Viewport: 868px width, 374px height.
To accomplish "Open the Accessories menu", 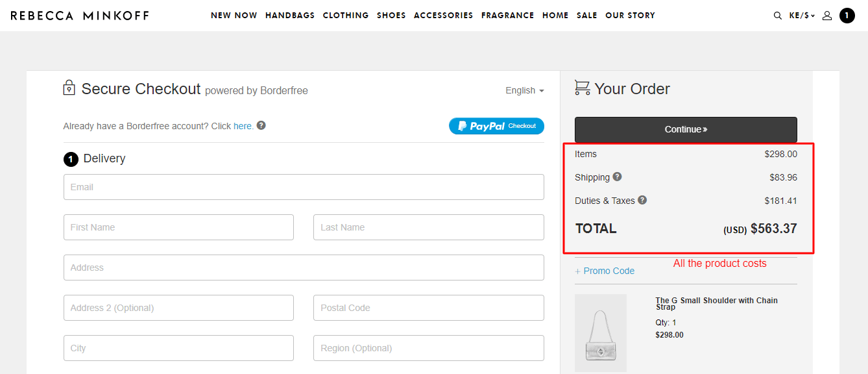I will 444,16.
